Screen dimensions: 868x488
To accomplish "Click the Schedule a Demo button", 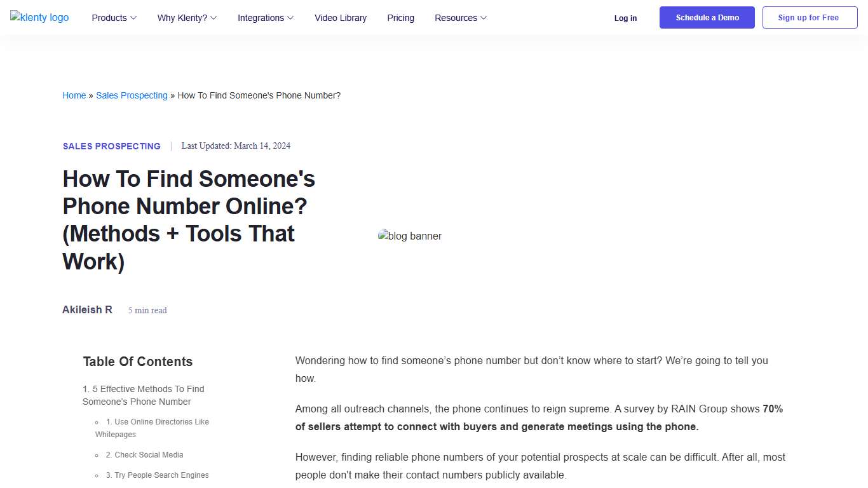I will click(x=707, y=17).
